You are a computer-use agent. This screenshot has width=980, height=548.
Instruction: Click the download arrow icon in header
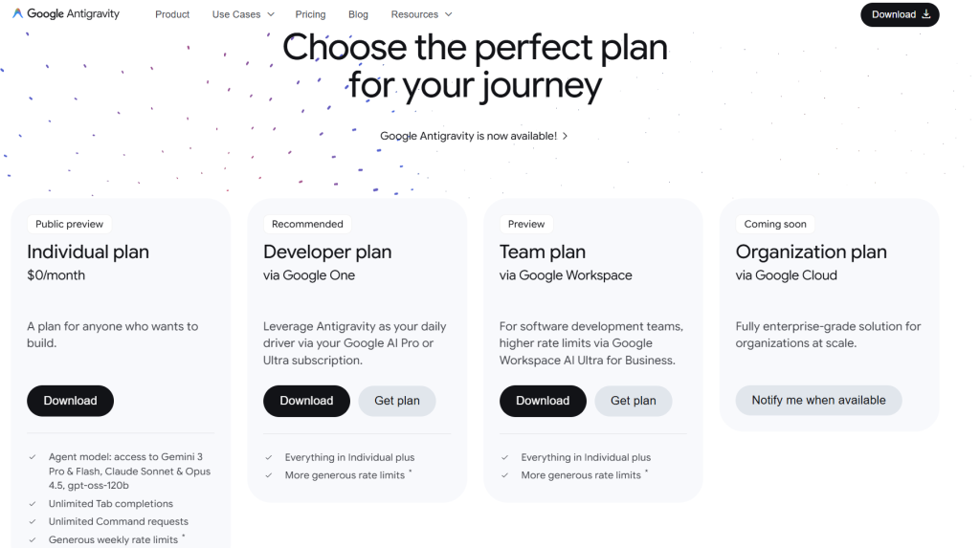(x=926, y=14)
